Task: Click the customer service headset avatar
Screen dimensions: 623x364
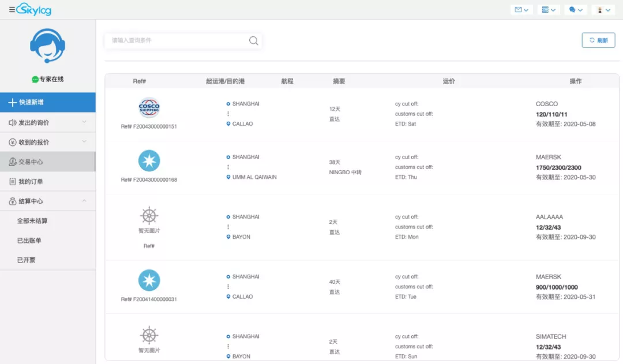Action: (x=48, y=46)
